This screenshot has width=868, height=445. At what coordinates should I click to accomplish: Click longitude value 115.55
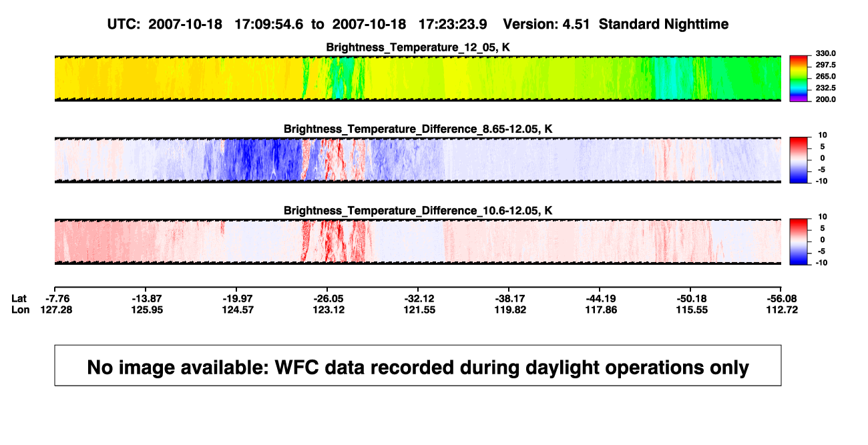point(692,310)
